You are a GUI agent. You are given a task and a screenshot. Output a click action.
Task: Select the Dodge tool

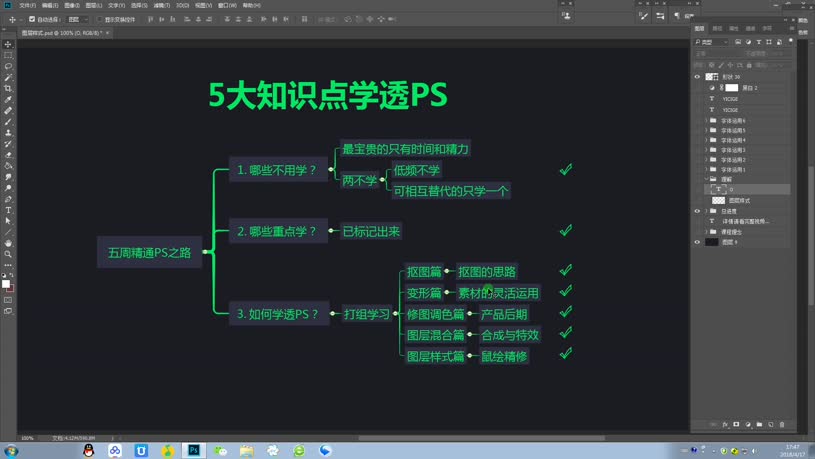[x=8, y=188]
